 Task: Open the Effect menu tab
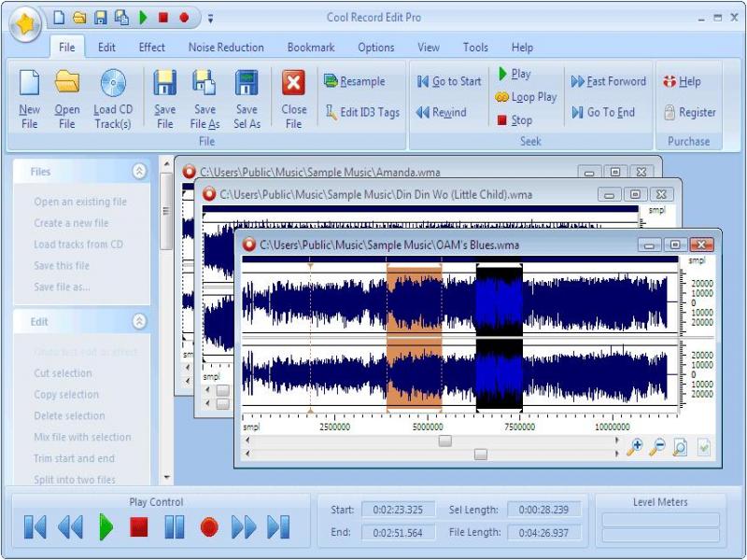(150, 47)
